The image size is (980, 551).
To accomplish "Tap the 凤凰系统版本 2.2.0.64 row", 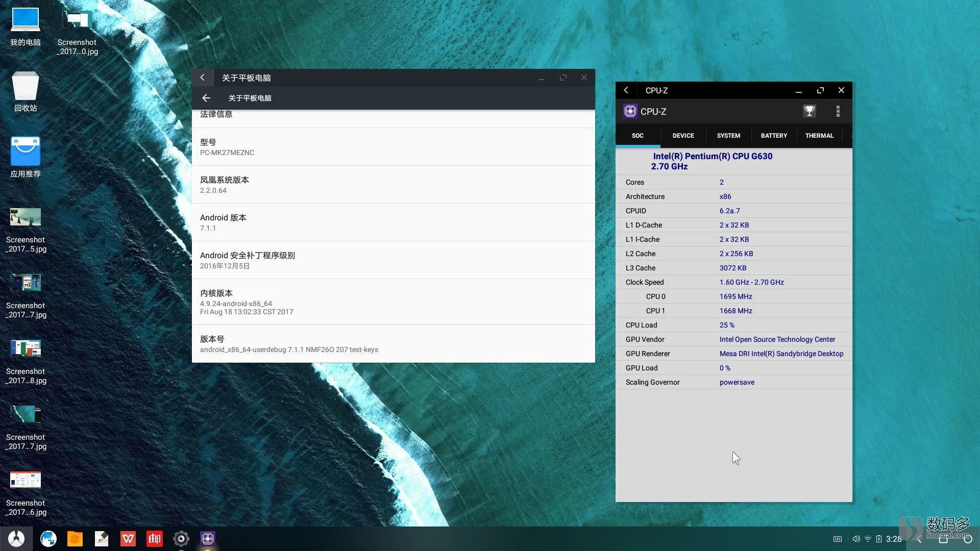I will pos(394,185).
